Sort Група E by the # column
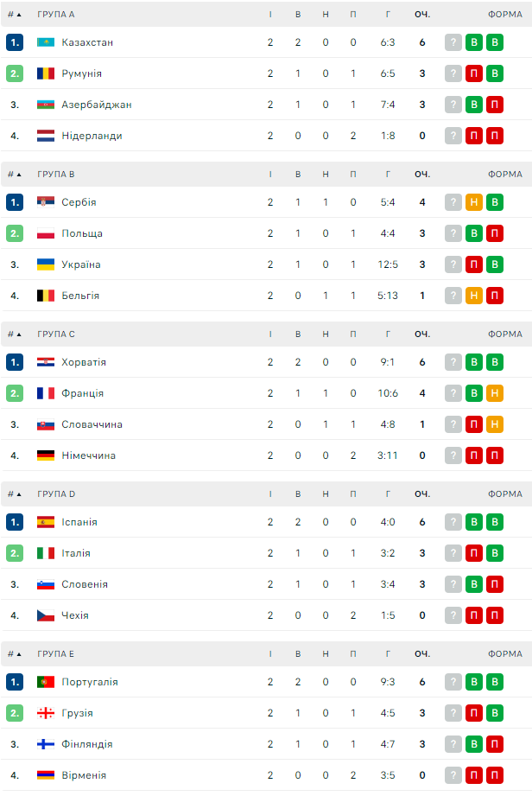Viewport: 532px width, 796px height. [x=14, y=653]
